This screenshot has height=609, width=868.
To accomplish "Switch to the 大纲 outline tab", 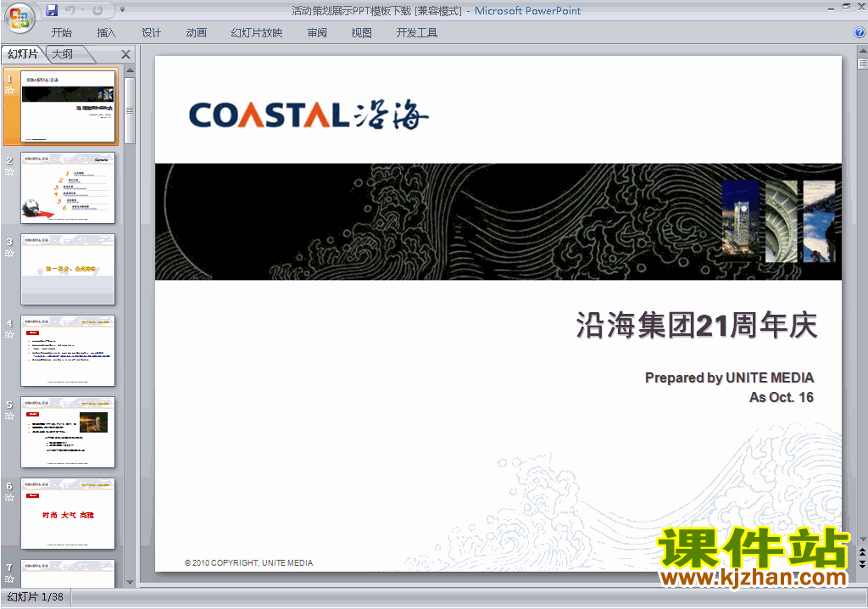I will pyautogui.click(x=62, y=53).
